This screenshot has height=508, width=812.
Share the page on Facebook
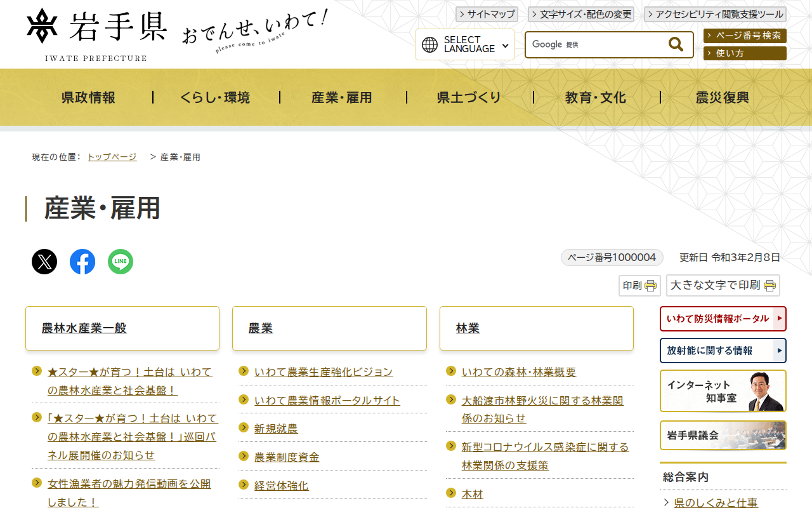(82, 262)
